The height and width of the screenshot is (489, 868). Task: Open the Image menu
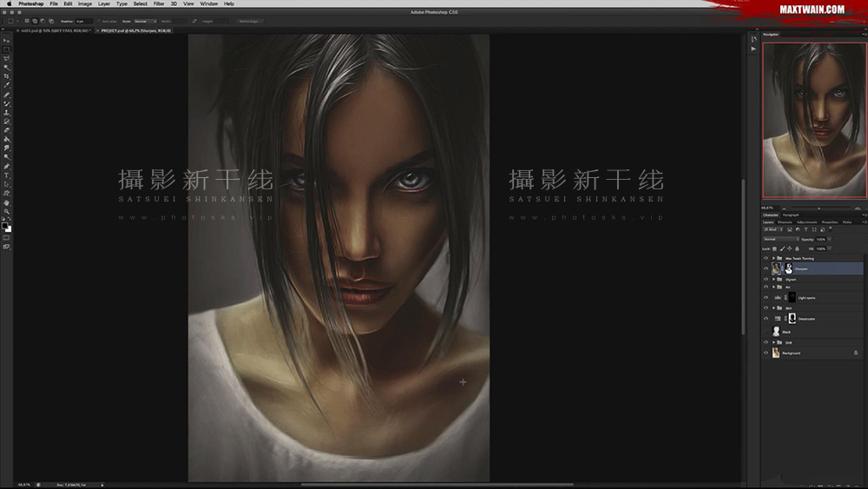click(85, 3)
